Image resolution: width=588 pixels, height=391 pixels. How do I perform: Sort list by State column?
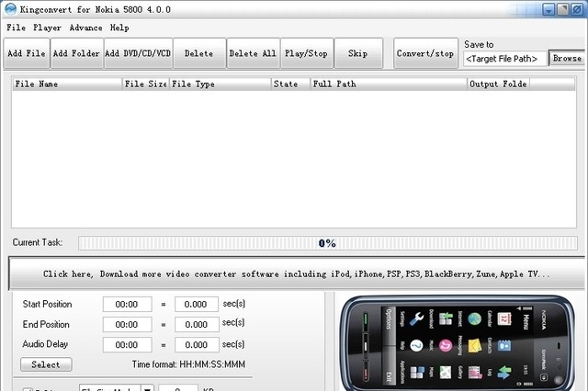tap(290, 84)
